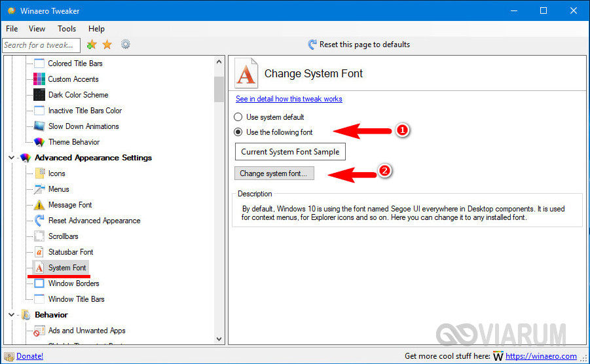590x364 pixels.
Task: Select the Use system default radio button
Action: click(x=238, y=117)
